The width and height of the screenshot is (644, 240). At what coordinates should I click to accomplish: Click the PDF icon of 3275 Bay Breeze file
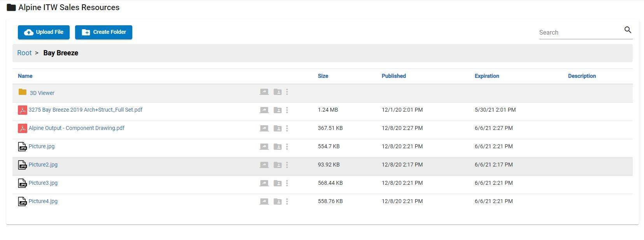(23, 110)
